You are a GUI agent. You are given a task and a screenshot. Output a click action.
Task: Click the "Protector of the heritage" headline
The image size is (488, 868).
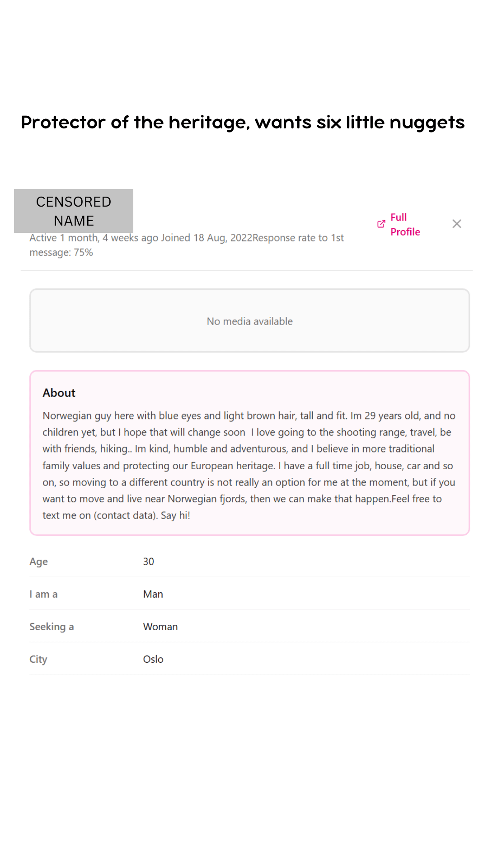point(243,122)
